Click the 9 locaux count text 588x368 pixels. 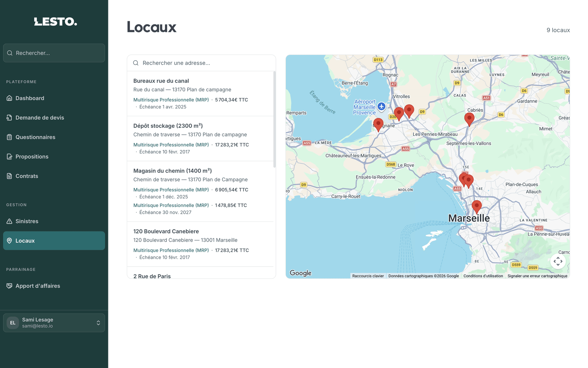[x=558, y=30]
